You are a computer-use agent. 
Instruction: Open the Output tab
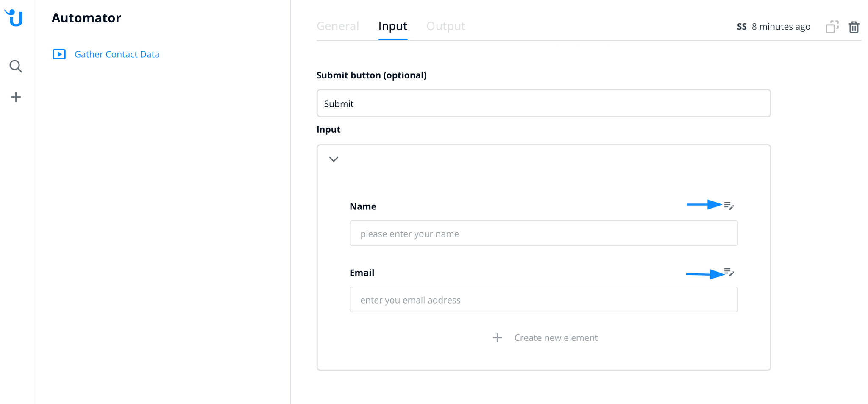445,26
